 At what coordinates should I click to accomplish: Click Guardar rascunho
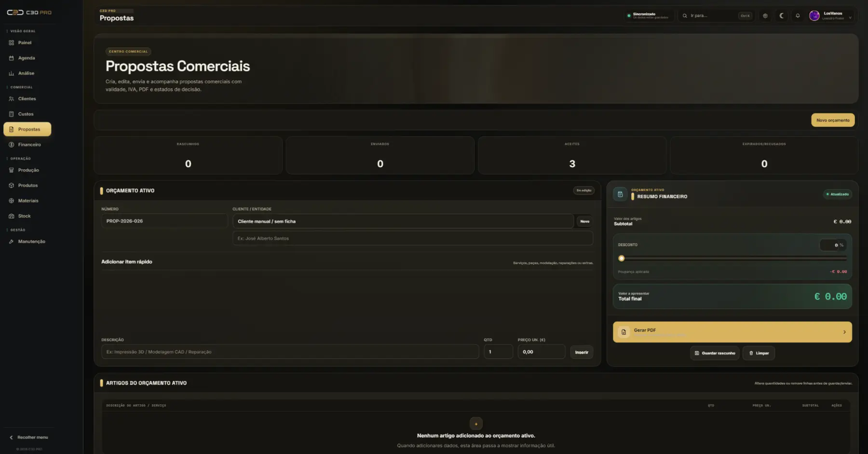[x=715, y=353]
